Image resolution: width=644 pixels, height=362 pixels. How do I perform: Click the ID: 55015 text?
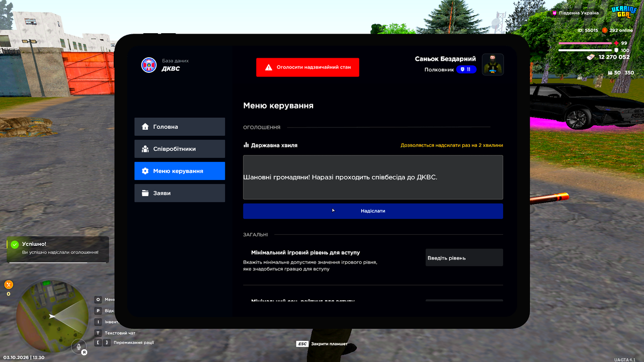pos(588,30)
